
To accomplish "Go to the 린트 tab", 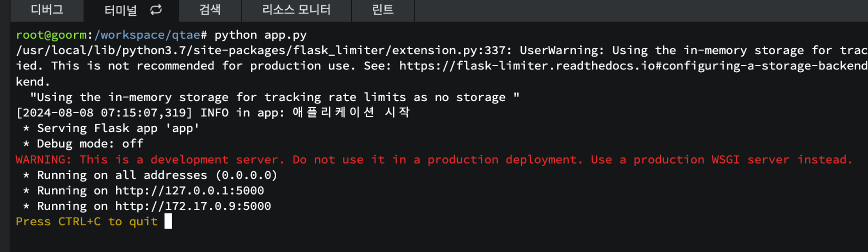I will pyautogui.click(x=382, y=10).
